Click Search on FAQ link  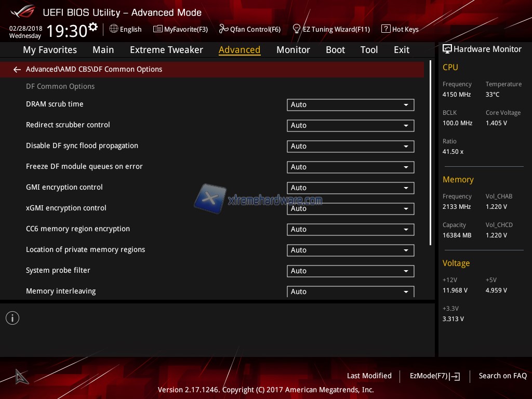(502, 376)
